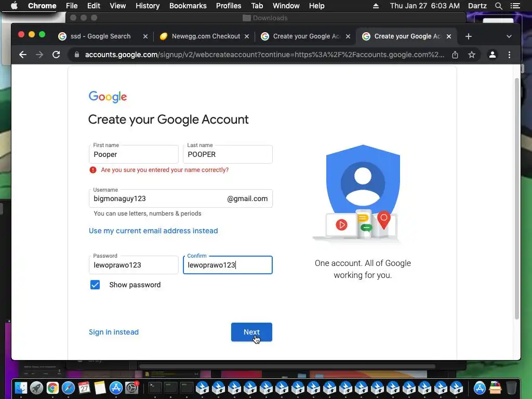Open the View menu
532x399 pixels.
[118, 6]
